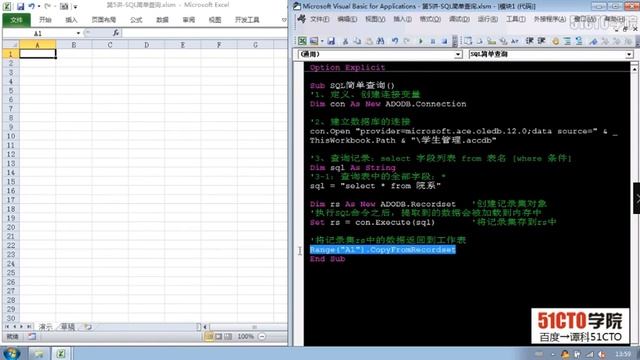Undo last edit in the VBA editor
Screen dimensions: 640x360
click(x=395, y=41)
